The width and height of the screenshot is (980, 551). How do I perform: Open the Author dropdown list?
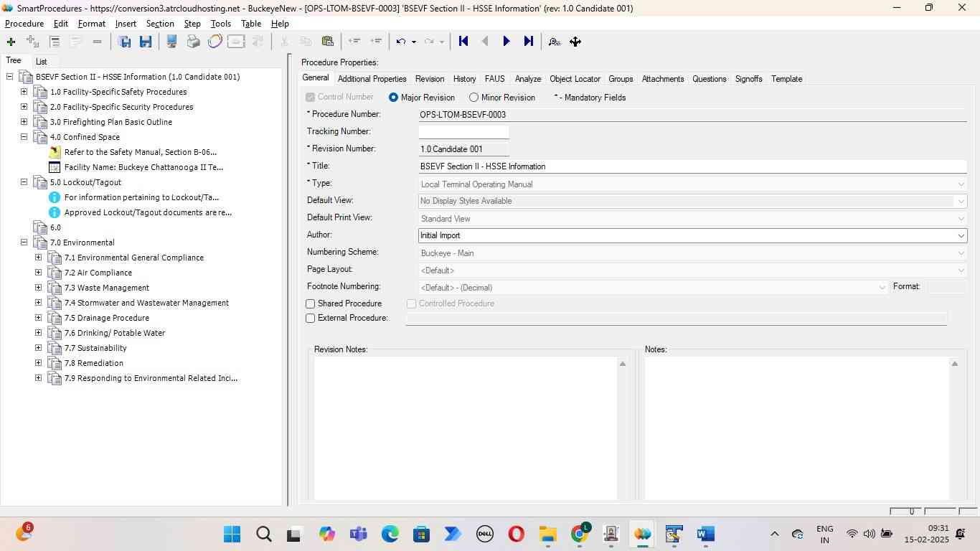(961, 235)
